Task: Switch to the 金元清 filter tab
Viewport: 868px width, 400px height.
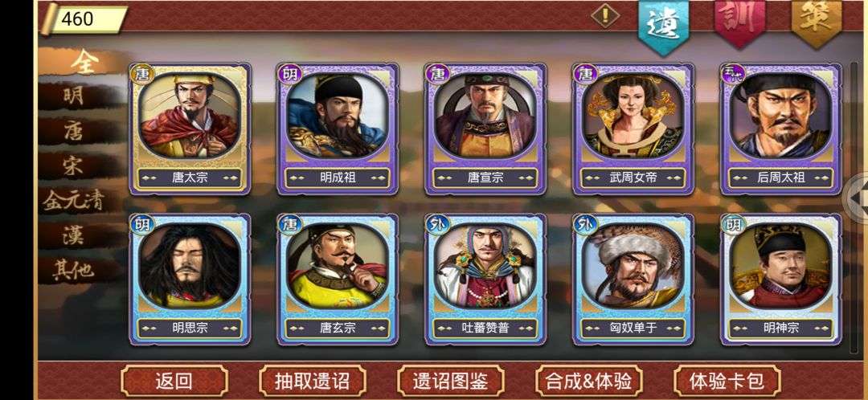Action: coord(74,202)
